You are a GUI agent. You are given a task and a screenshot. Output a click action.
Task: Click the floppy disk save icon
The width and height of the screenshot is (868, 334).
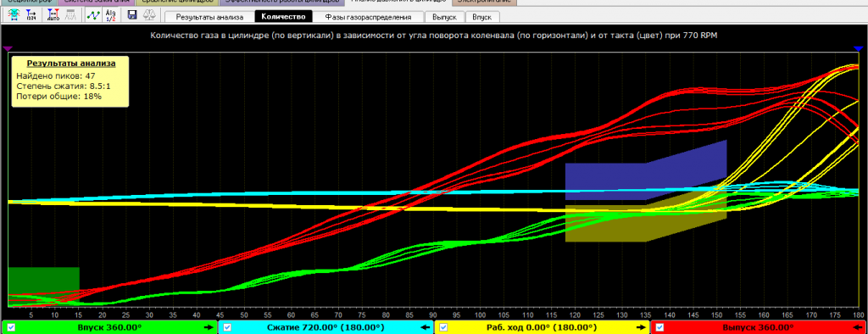[132, 15]
